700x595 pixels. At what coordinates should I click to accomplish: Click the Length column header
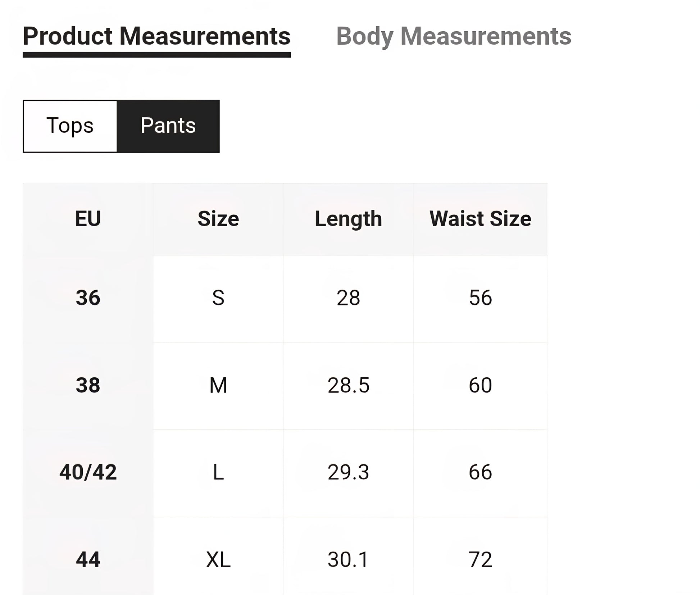348,219
